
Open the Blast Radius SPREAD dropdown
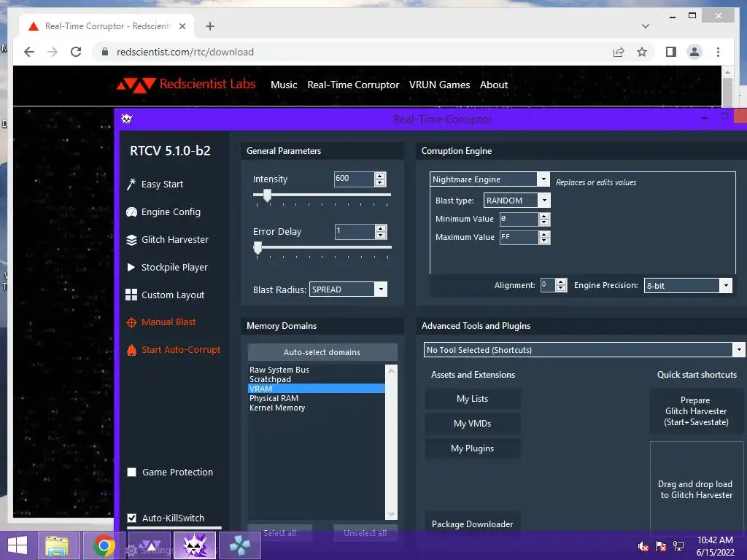pos(381,289)
